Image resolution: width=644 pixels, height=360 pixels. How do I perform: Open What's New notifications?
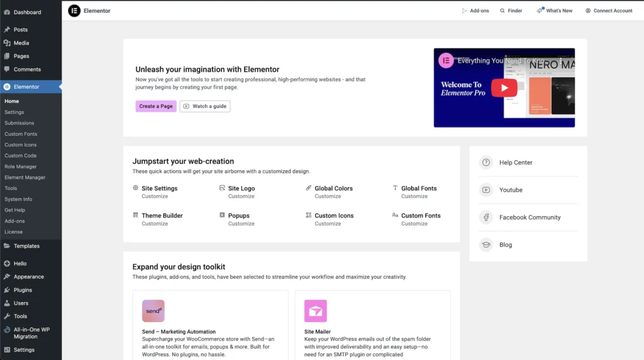pos(554,11)
